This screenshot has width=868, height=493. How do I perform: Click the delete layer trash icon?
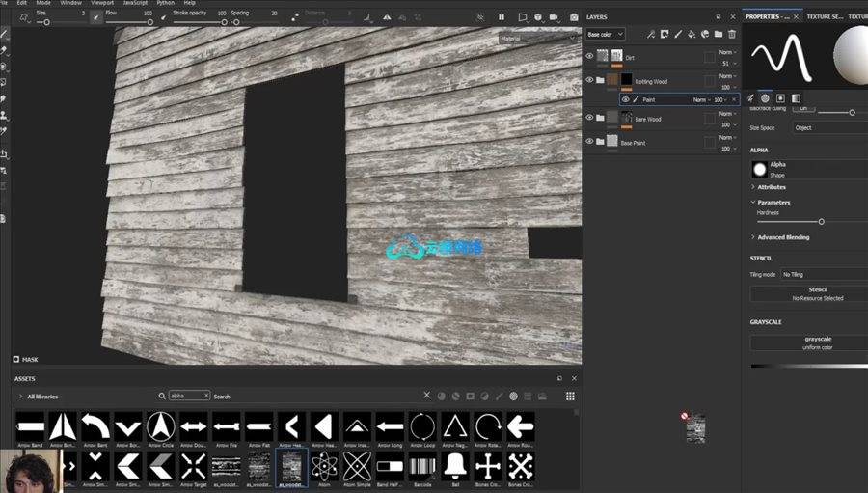732,35
